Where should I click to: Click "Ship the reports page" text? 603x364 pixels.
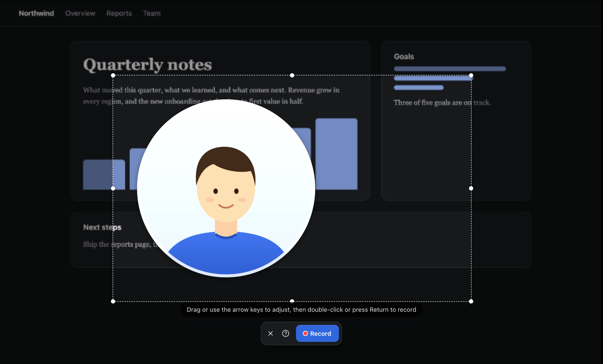pyautogui.click(x=117, y=244)
